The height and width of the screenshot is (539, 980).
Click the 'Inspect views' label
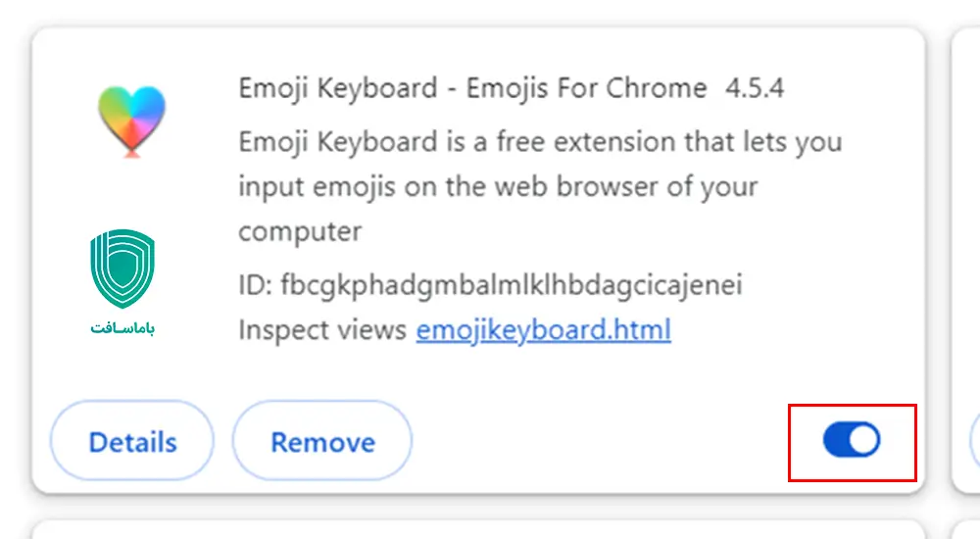tap(322, 330)
